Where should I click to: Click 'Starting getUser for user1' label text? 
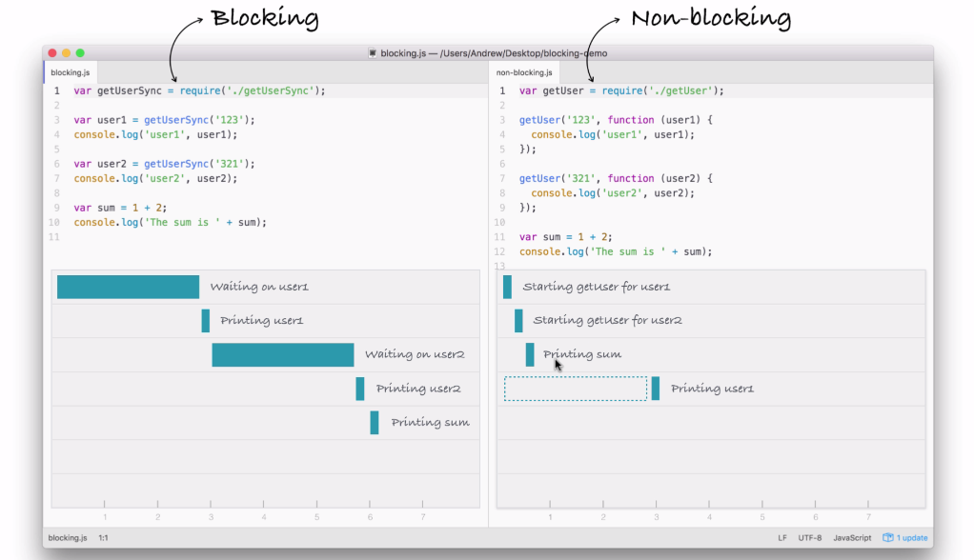(597, 287)
